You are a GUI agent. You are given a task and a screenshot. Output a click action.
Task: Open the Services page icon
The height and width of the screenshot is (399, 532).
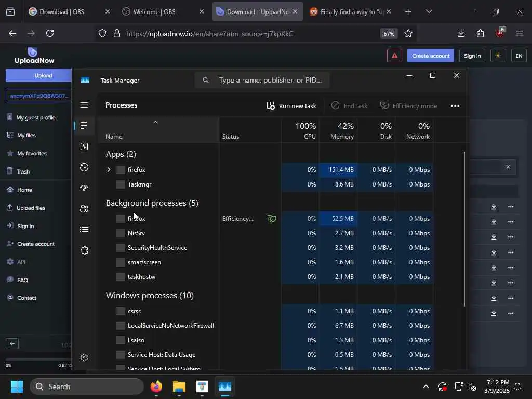(x=84, y=251)
